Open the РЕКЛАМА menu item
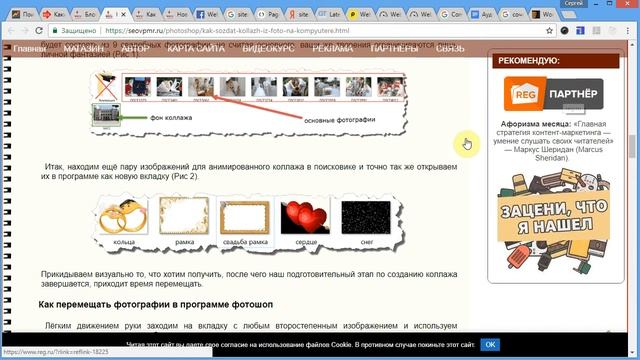This screenshot has height=360, width=640. point(332,49)
